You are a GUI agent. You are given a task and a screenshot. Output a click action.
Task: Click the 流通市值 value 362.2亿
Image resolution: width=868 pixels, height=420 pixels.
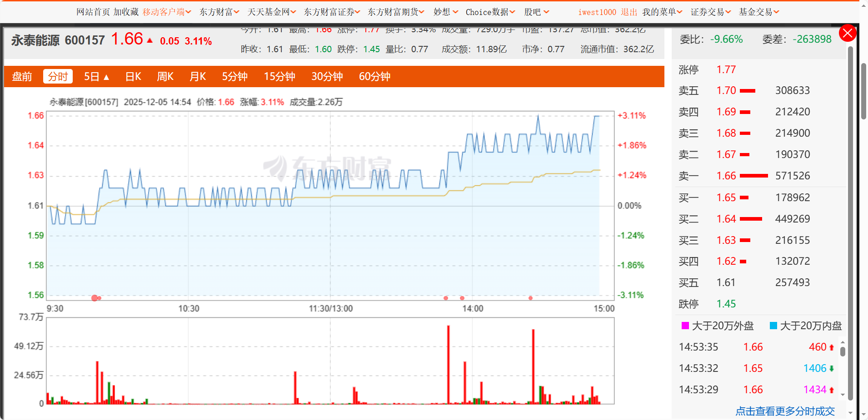point(639,49)
